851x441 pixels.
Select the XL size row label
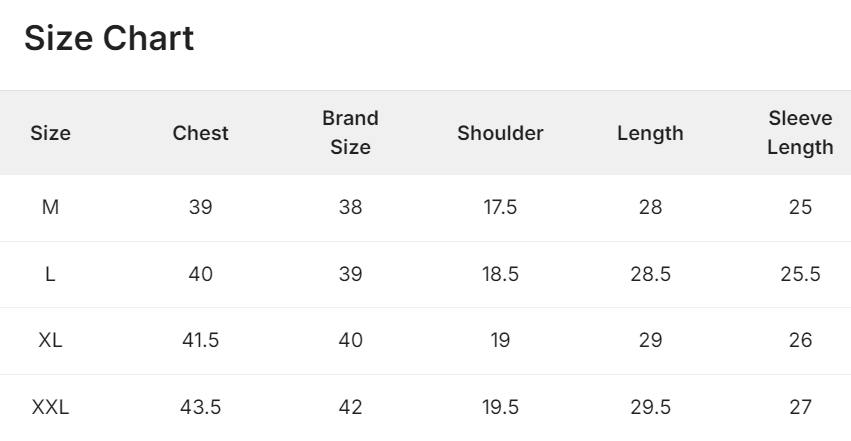pos(50,340)
